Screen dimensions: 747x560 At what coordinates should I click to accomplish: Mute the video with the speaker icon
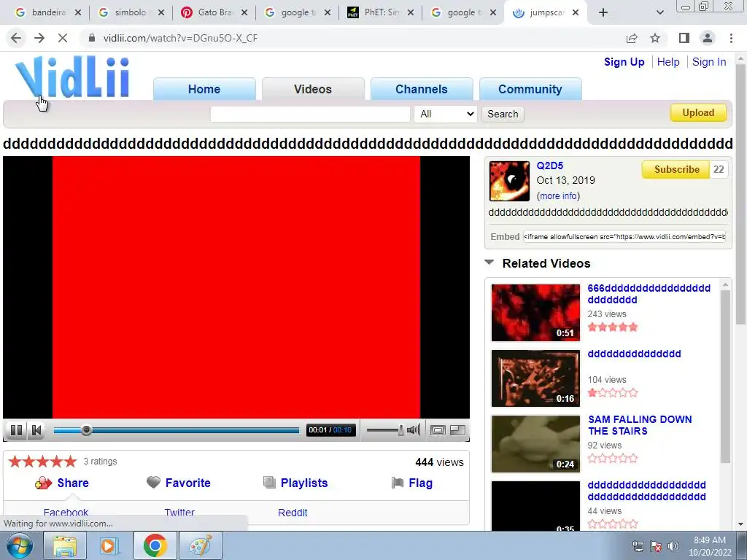(x=414, y=430)
